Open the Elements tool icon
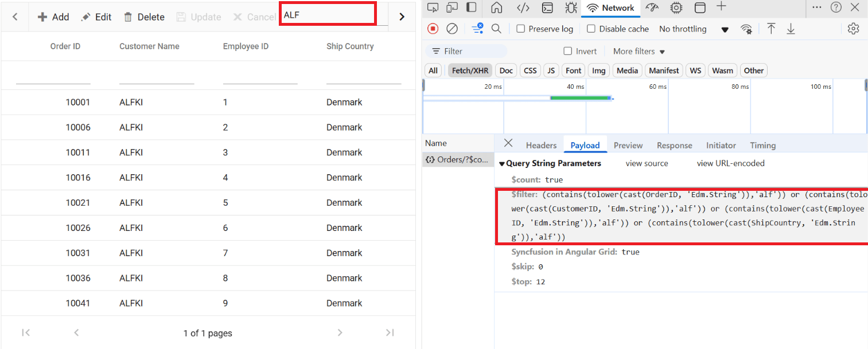The width and height of the screenshot is (868, 349). tap(523, 7)
